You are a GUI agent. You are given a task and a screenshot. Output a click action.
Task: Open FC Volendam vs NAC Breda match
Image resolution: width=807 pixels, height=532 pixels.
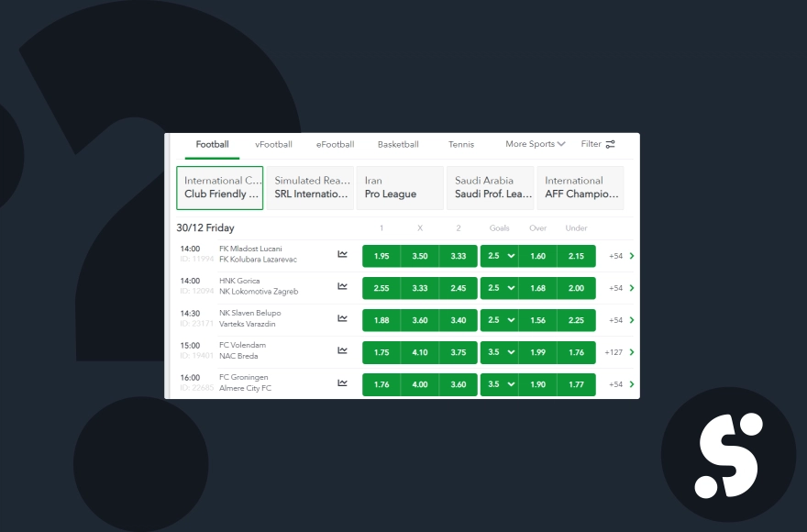(243, 350)
